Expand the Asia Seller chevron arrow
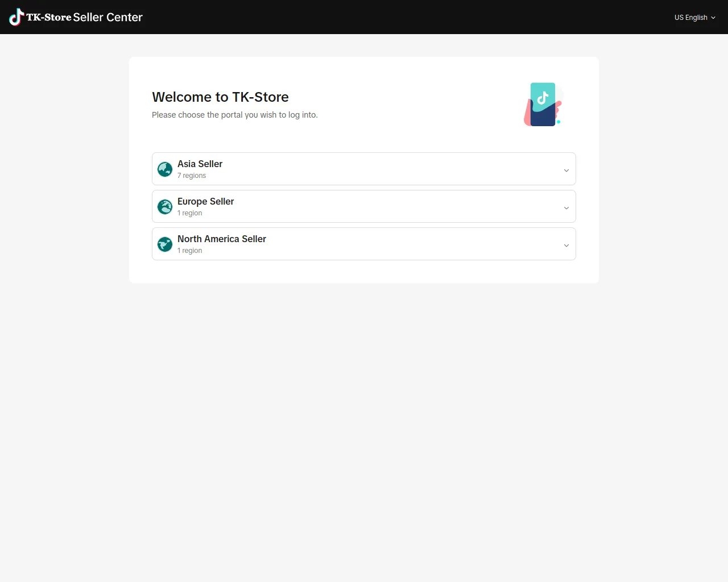This screenshot has width=728, height=582. point(566,170)
